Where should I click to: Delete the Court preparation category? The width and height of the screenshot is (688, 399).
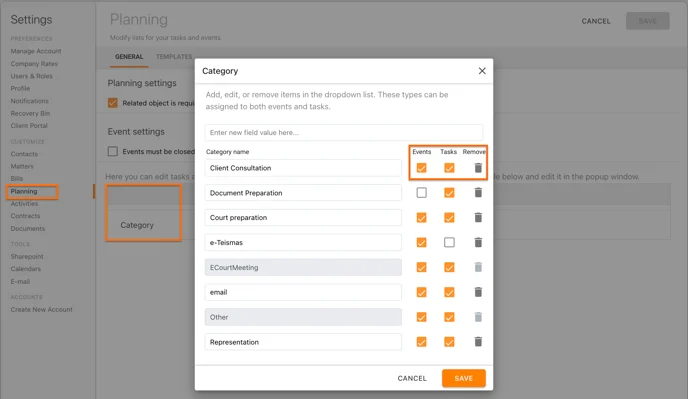click(478, 217)
